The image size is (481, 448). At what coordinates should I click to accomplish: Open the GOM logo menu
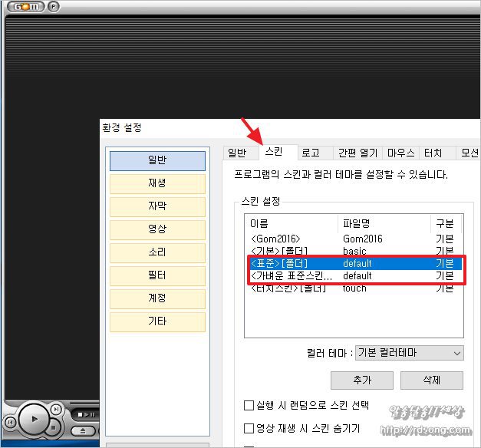tap(31, 6)
